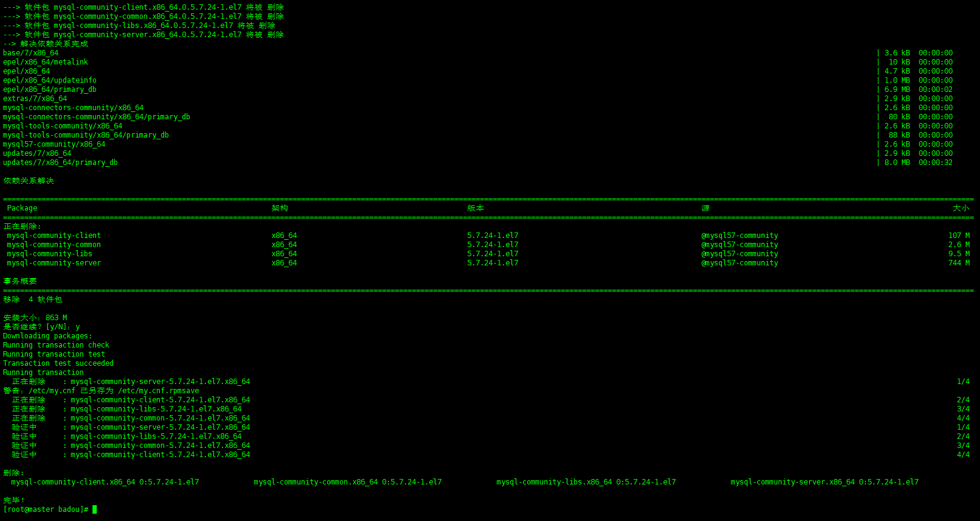Select 'mysql-community-libs' in package table

pyautogui.click(x=50, y=254)
